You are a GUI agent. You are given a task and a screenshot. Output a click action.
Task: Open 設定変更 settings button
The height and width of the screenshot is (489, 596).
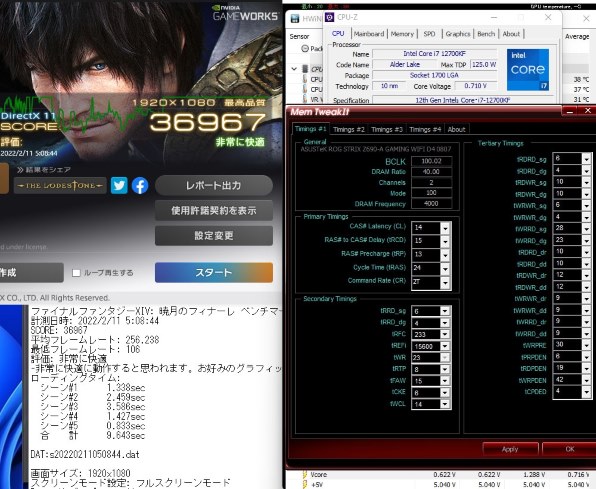(x=214, y=236)
